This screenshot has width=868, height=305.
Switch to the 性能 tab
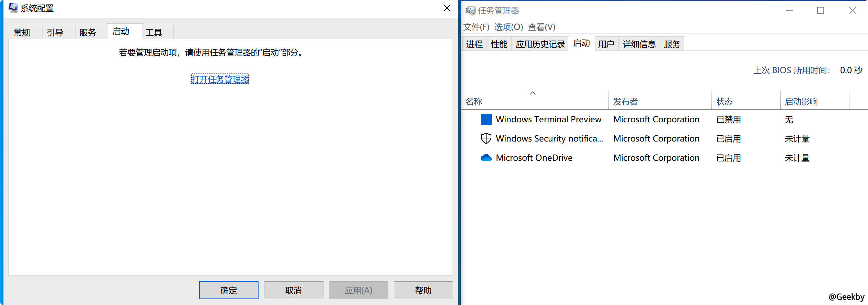pos(499,44)
